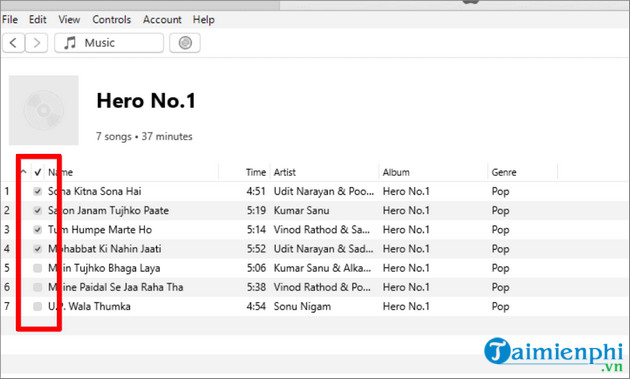Select the song Tum Humpe Marte Ho
Image resolution: width=630 pixels, height=379 pixels.
click(x=100, y=229)
